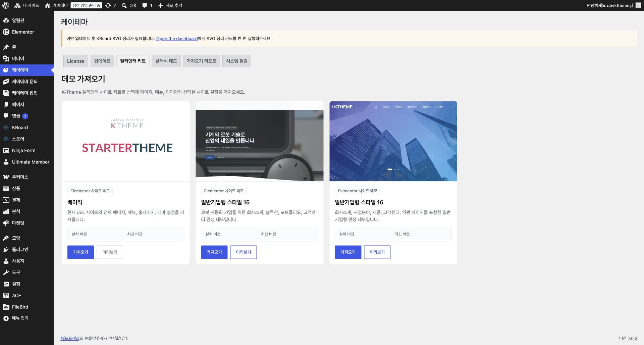Open the 분석 analytics bar chart icon

6,211
